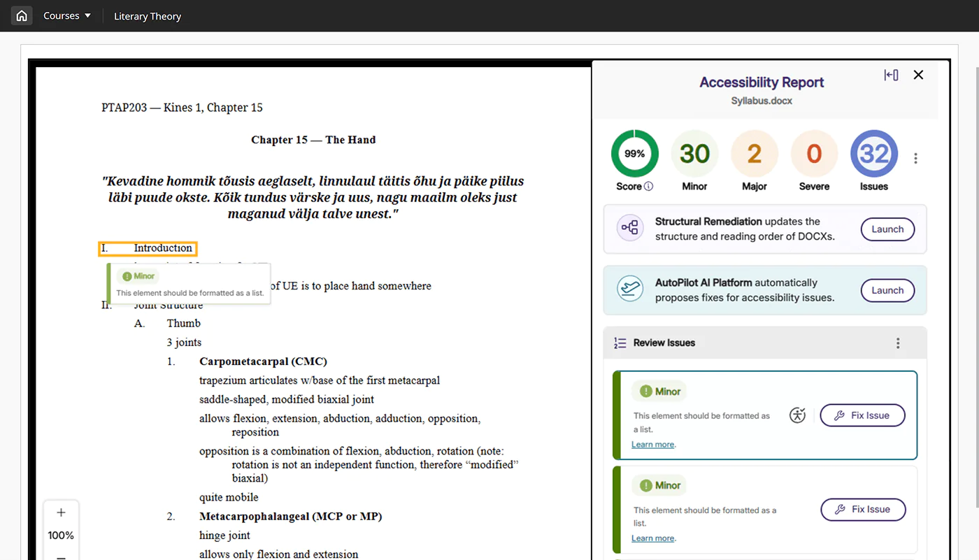
Task: Open more options beside issue counts
Action: point(915,159)
